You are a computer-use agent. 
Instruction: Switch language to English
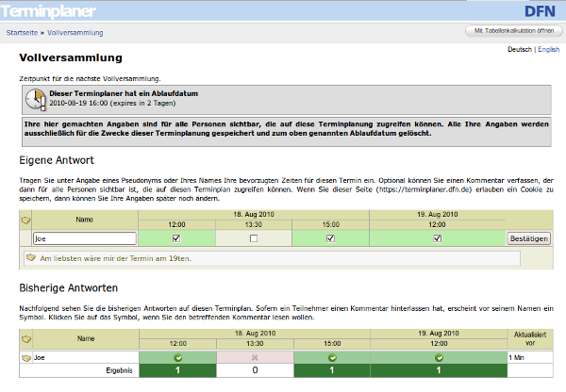(548, 49)
